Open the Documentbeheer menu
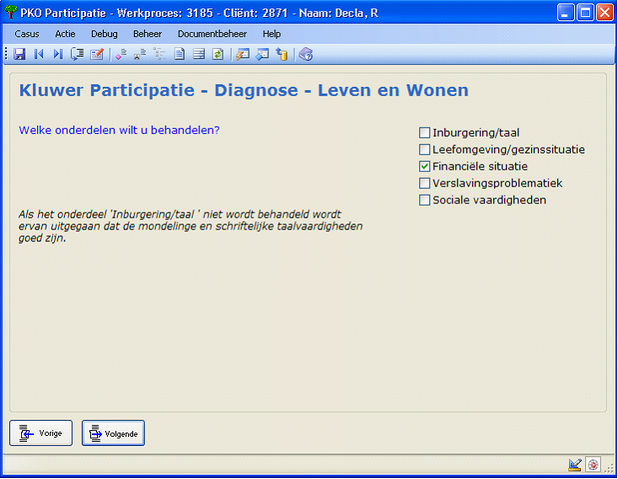Screen dimensions: 618x479 (x=212, y=34)
